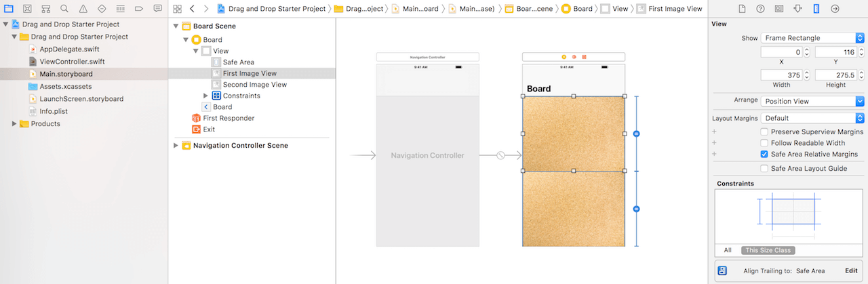
Task: Open the Frame Rectangle Show dropdown
Action: (812, 39)
